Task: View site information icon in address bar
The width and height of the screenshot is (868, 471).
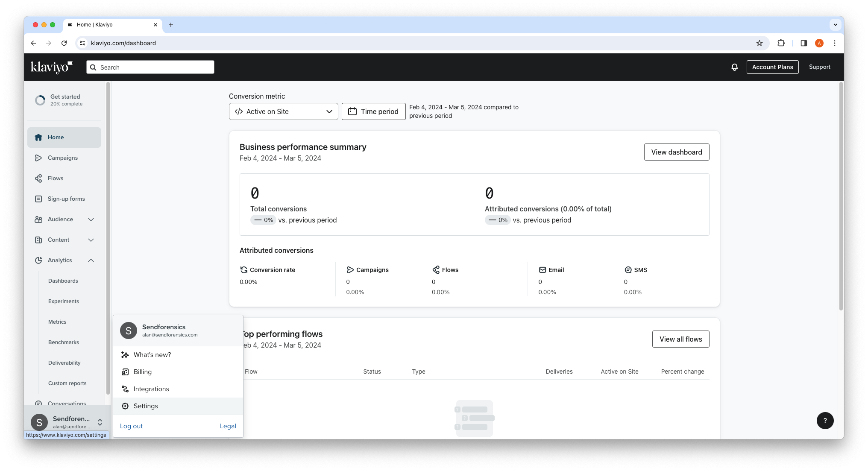Action: coord(83,43)
